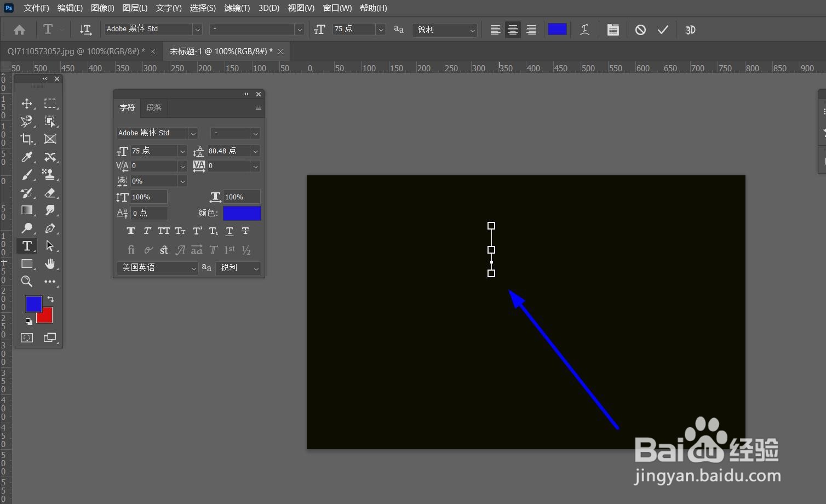Select the Path Selection tool
Image resolution: width=826 pixels, height=504 pixels.
pyautogui.click(x=50, y=246)
